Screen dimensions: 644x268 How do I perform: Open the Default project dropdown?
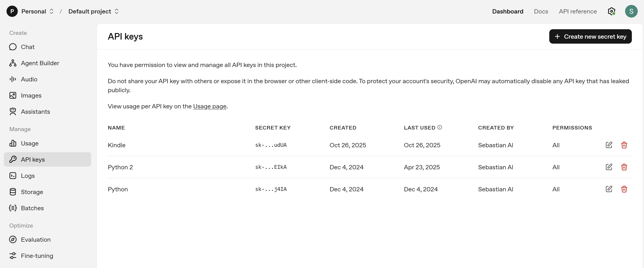tap(93, 11)
